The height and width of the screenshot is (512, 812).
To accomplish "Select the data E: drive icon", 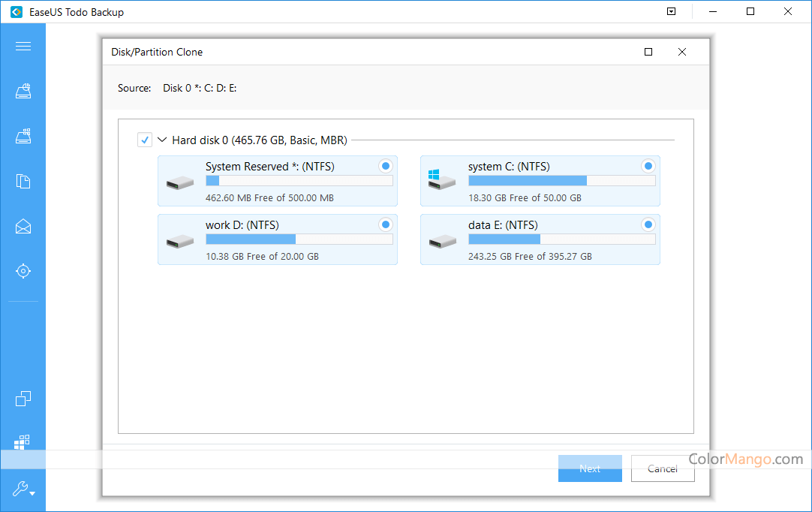I will 442,241.
